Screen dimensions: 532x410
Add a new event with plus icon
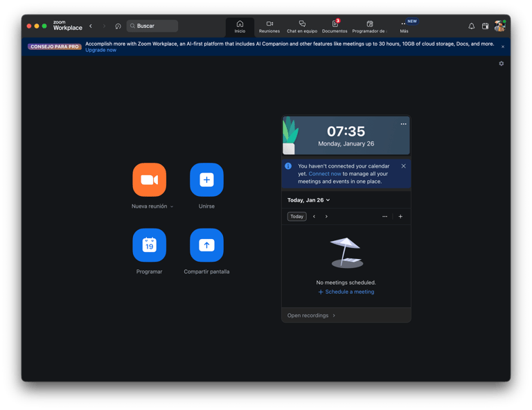400,216
